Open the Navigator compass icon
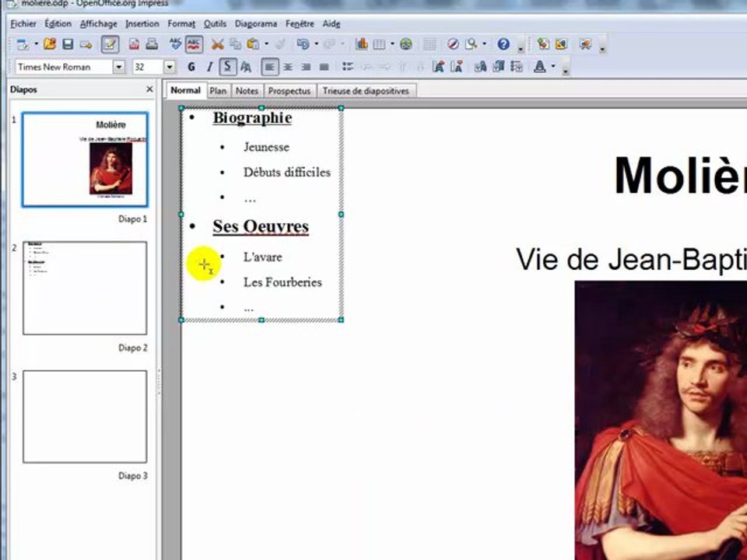Viewport: 747px width, 560px height. [x=453, y=44]
